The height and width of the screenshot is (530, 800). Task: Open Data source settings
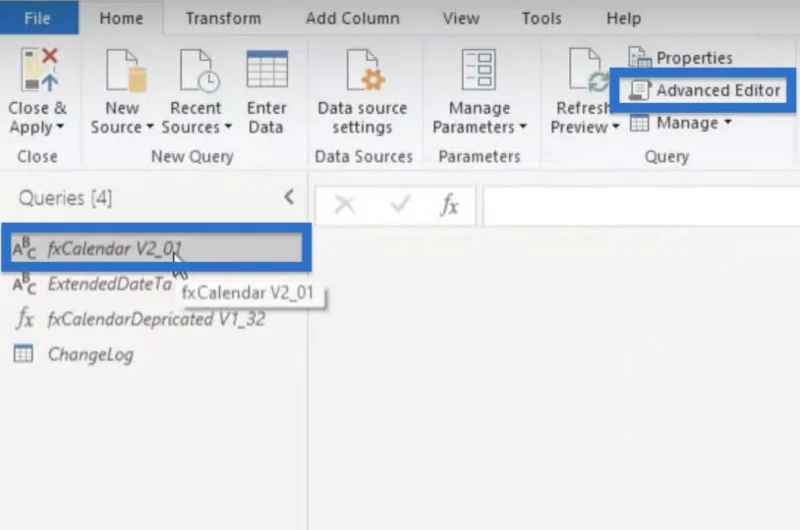coord(362,92)
